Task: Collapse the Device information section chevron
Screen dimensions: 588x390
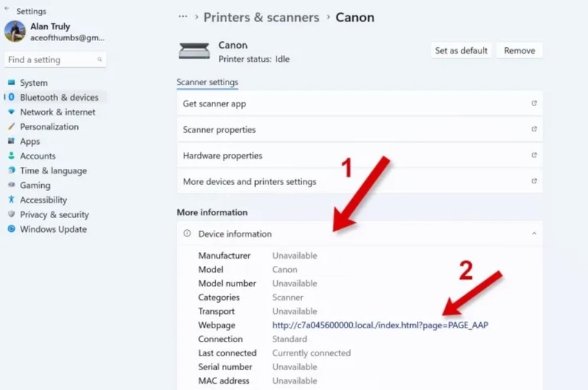Action: click(x=534, y=234)
